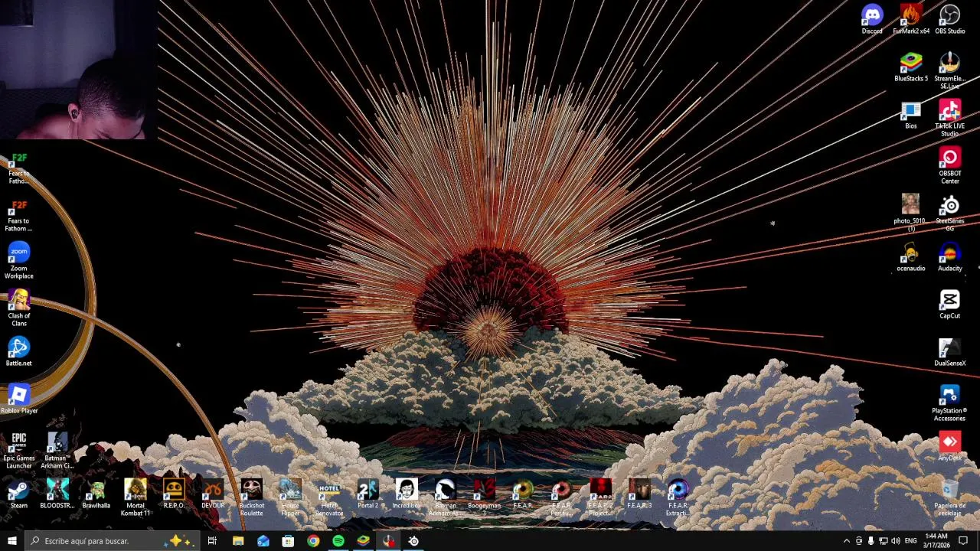
Task: Launch the ocenaudio shortcut
Action: tap(911, 257)
